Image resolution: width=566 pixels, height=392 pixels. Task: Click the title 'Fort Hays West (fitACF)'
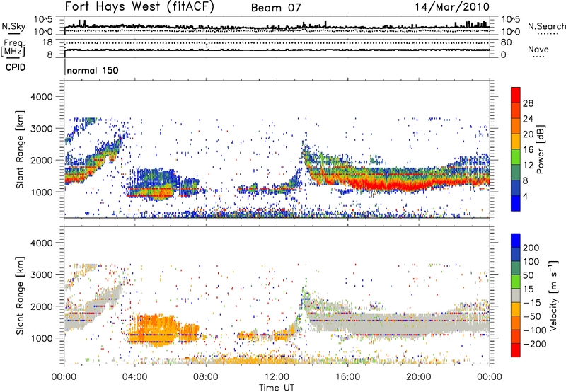pyautogui.click(x=139, y=7)
